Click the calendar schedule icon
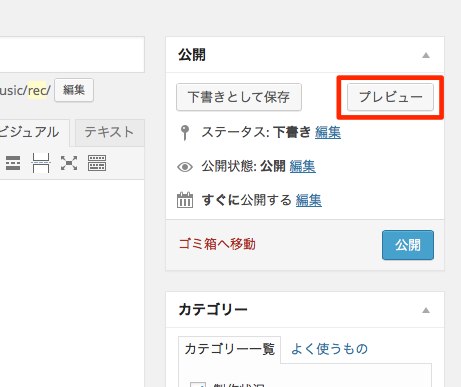Viewport: 461px width, 387px height. [185, 200]
